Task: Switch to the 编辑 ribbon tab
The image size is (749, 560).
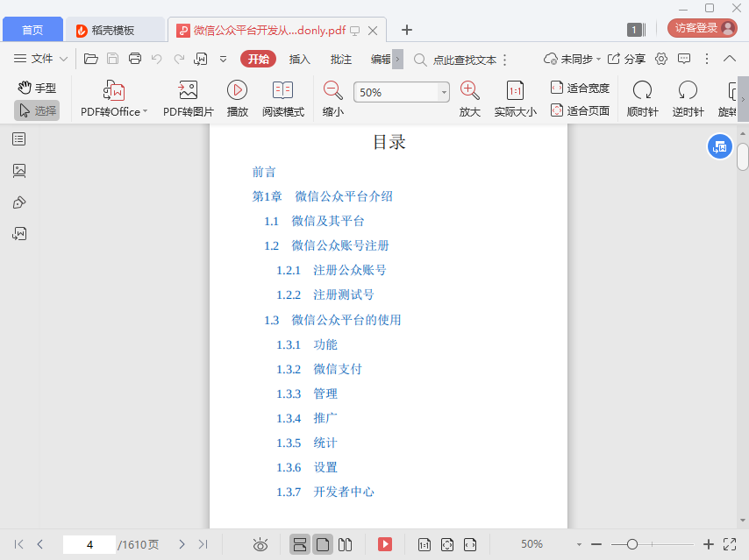Action: pyautogui.click(x=381, y=60)
